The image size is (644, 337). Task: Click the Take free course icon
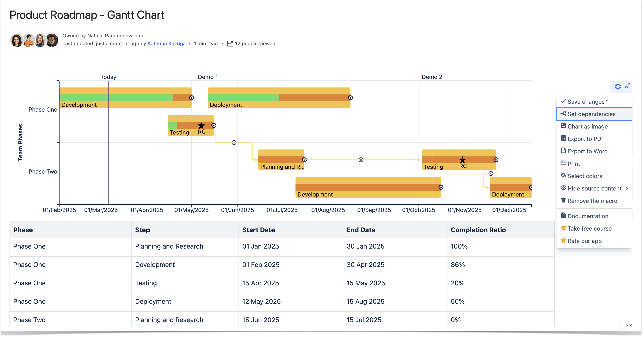[563, 228]
